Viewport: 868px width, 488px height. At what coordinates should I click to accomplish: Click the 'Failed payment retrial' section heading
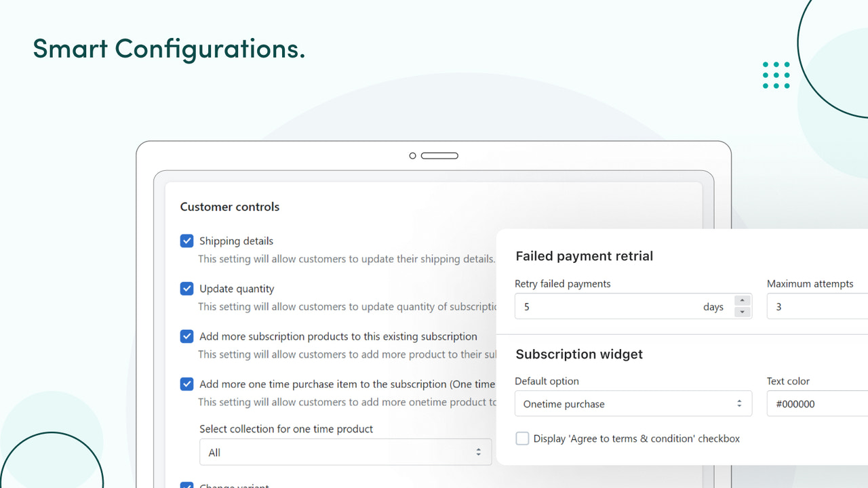(x=584, y=256)
